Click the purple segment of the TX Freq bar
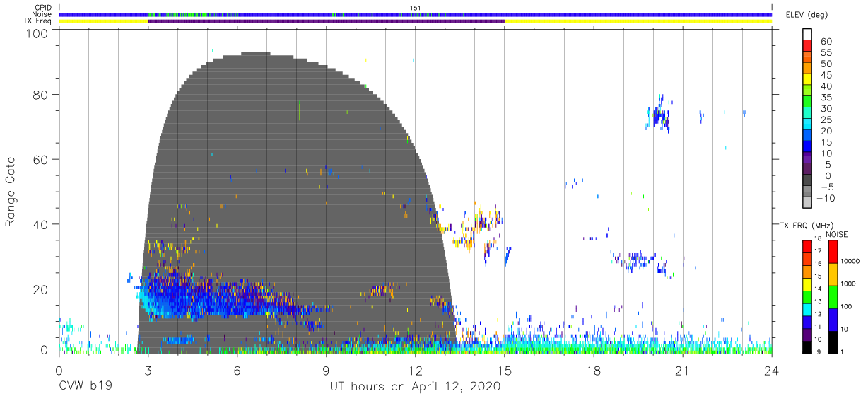The image size is (868, 401). (x=326, y=21)
